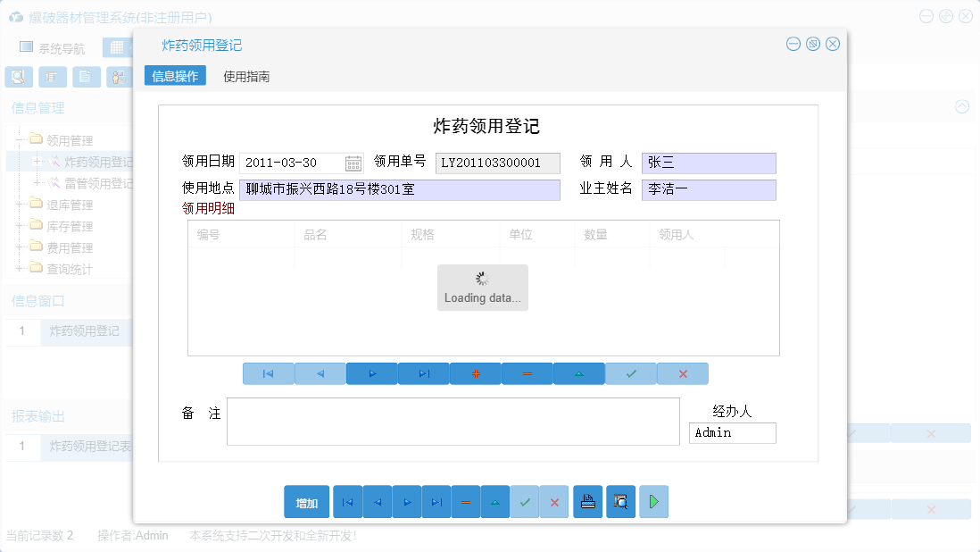The width and height of the screenshot is (980, 552).
Task: Select the 信息操作 tab
Action: pos(174,76)
